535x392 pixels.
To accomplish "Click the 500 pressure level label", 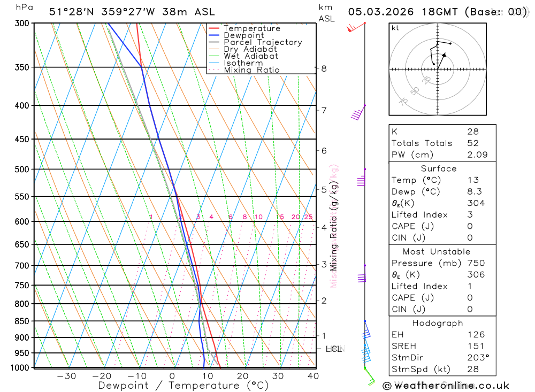I will [x=22, y=170].
